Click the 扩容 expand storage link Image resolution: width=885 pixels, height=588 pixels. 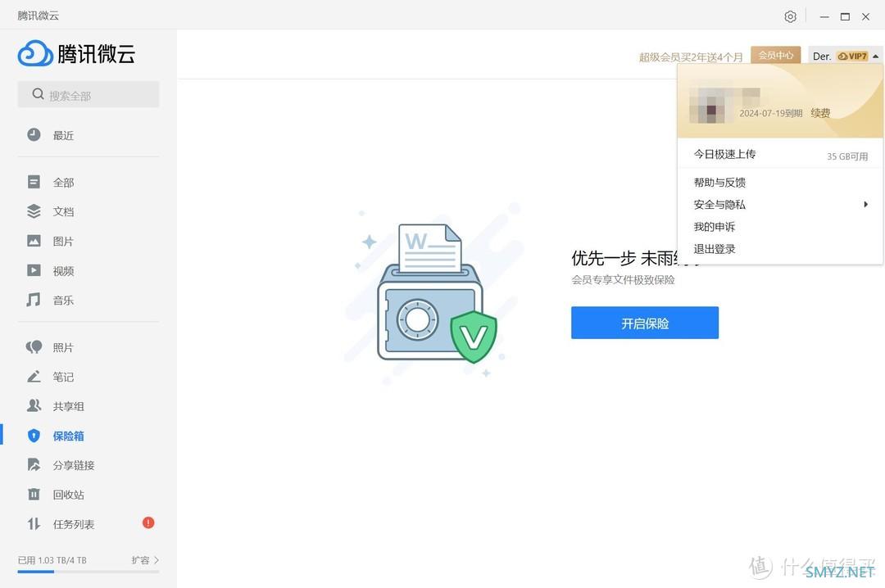[141, 560]
